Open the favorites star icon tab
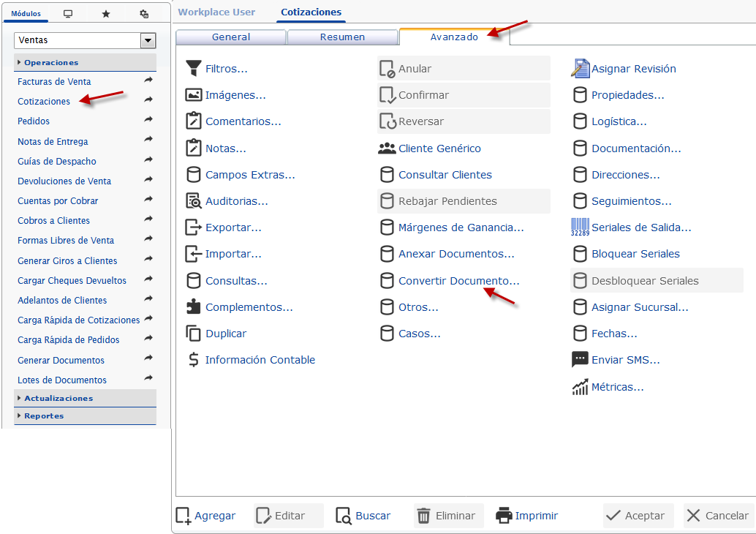 click(x=106, y=13)
